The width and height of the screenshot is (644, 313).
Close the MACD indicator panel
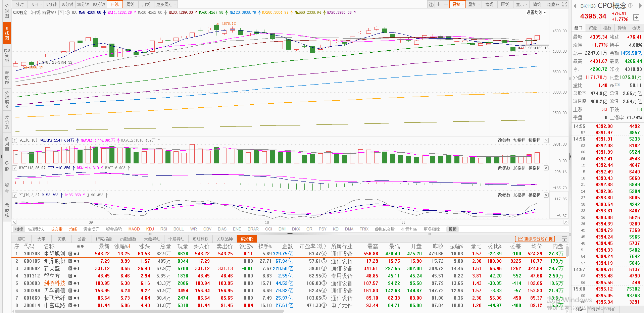(546, 168)
